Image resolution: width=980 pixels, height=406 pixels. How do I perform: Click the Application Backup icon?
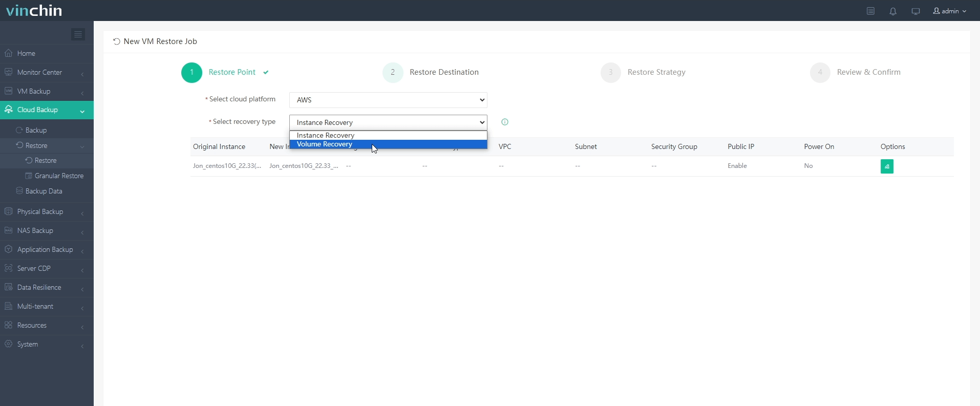coord(8,249)
